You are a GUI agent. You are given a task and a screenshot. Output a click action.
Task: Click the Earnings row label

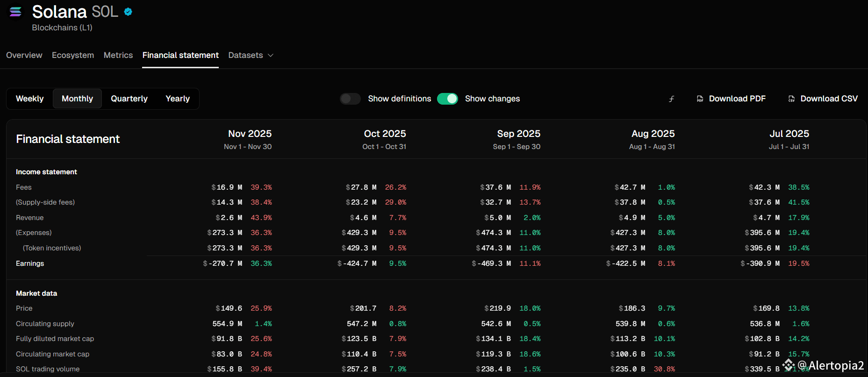(30, 263)
